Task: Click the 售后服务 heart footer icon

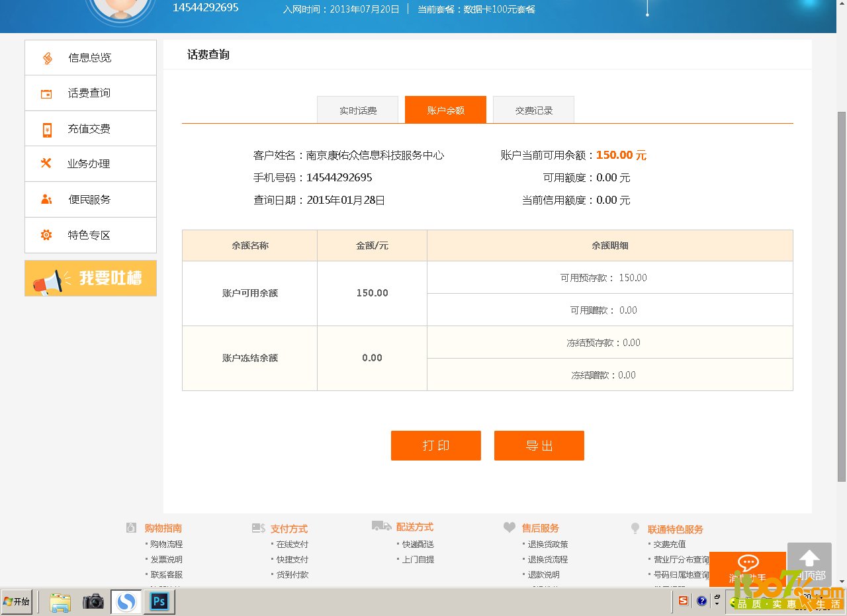Action: (510, 527)
